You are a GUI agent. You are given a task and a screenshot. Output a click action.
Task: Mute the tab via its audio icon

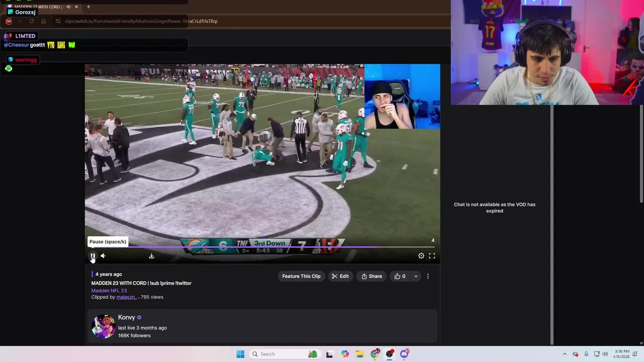point(68,7)
